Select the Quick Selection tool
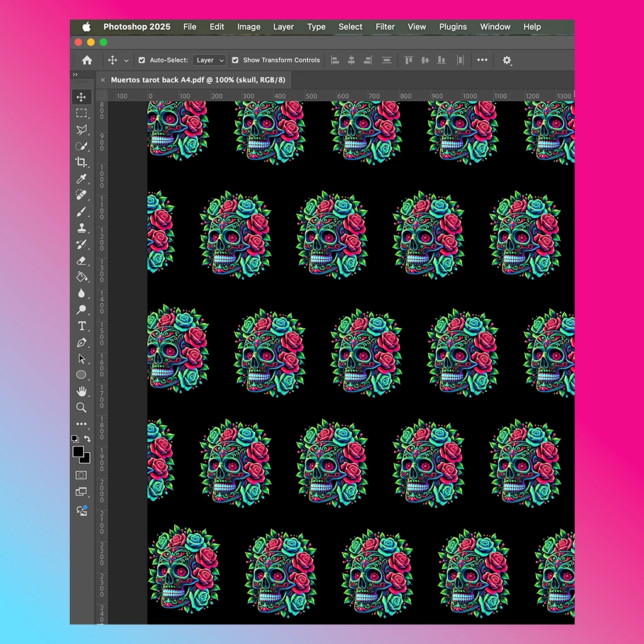Image resolution: width=644 pixels, height=644 pixels. (x=81, y=146)
